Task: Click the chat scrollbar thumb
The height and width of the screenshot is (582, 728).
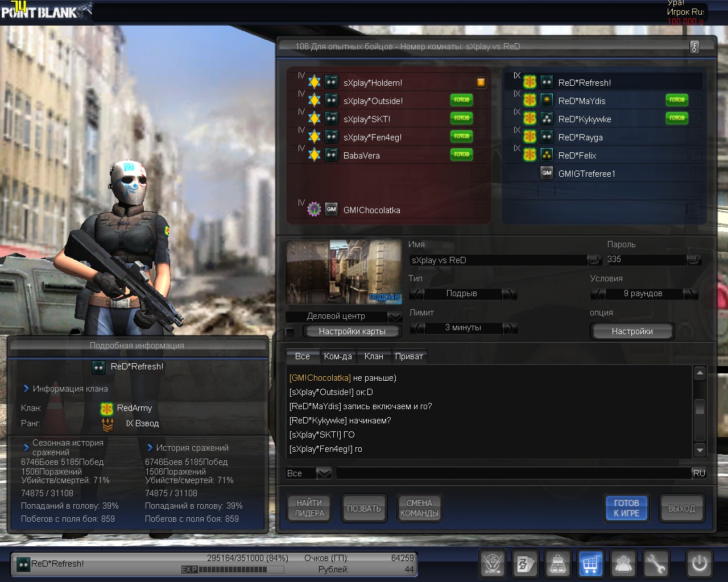Action: [x=700, y=408]
